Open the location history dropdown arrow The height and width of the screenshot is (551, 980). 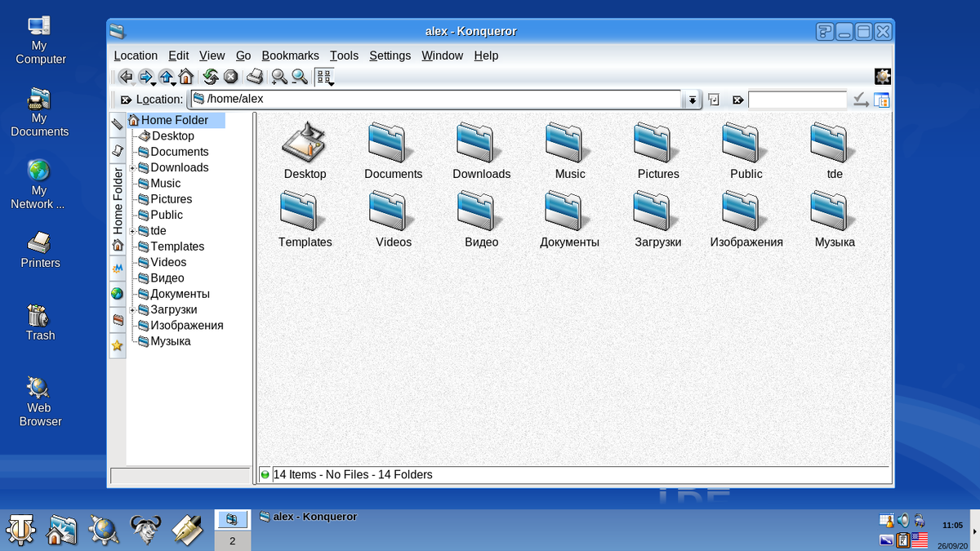click(693, 100)
